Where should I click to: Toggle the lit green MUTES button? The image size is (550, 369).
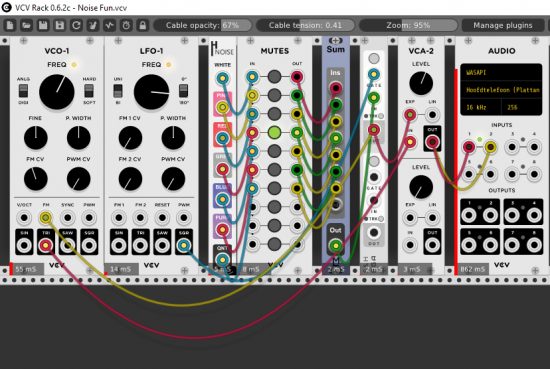[274, 132]
